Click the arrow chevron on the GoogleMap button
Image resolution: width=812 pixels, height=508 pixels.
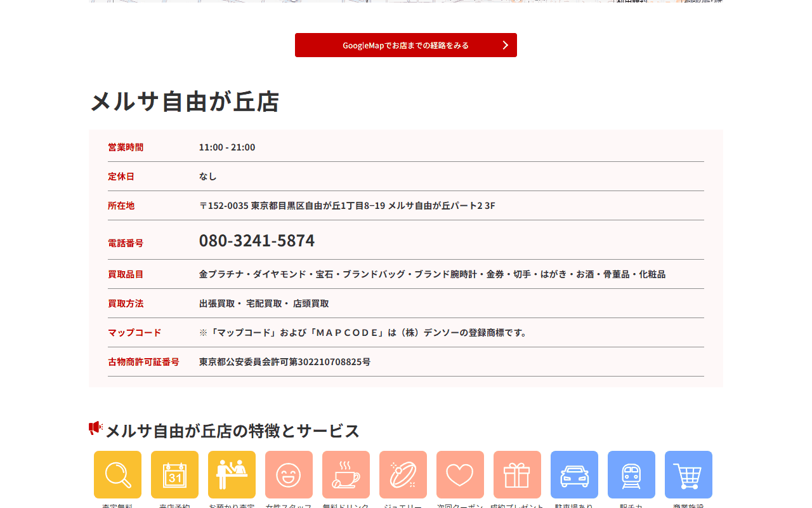pyautogui.click(x=506, y=45)
